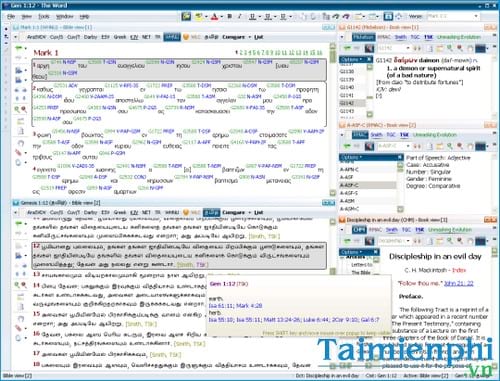Image resolution: width=500 pixels, height=381 pixels.
Task: Click zoom magnifier icons in Mark sidebar
Action: 20,109
